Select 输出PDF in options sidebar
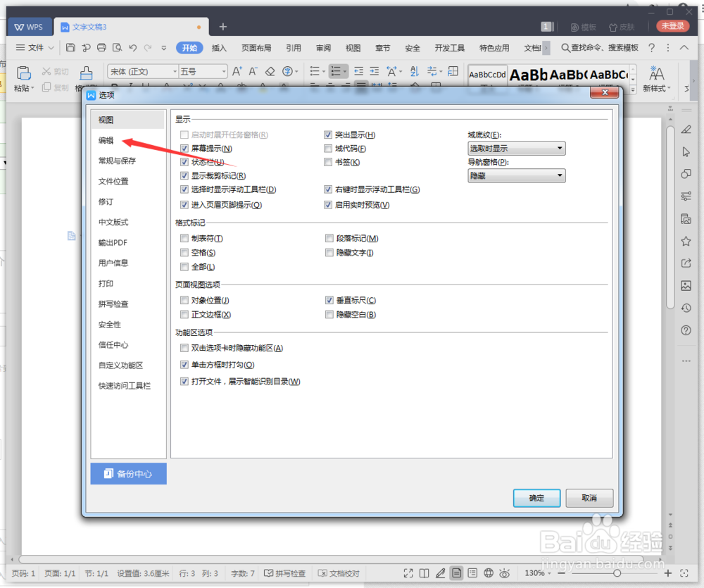 pos(113,242)
